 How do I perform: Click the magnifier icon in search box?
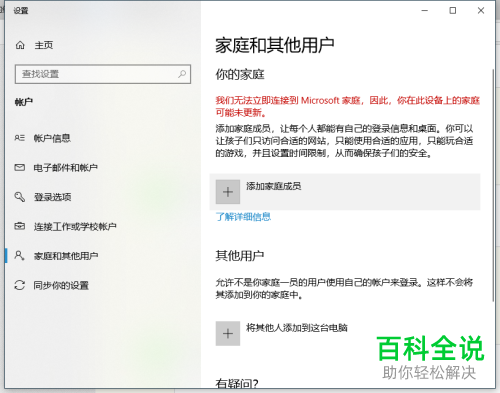click(182, 74)
